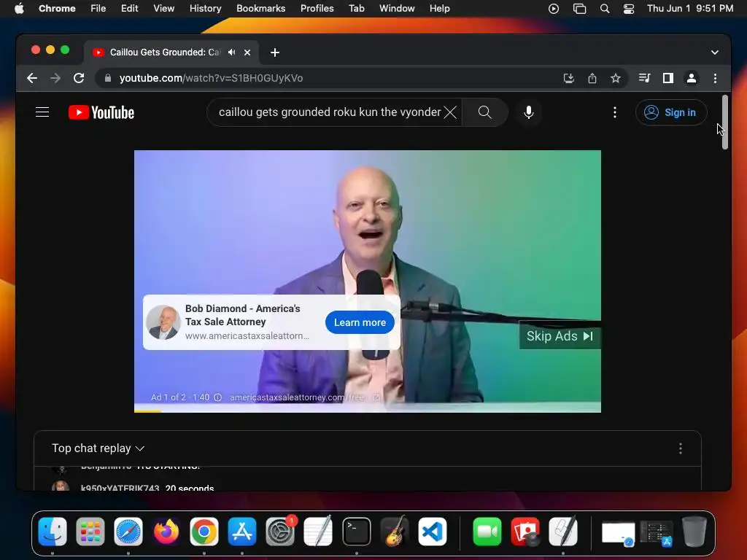Start voice search with the microphone icon
Screen dimensions: 747x560
pyautogui.click(x=528, y=112)
